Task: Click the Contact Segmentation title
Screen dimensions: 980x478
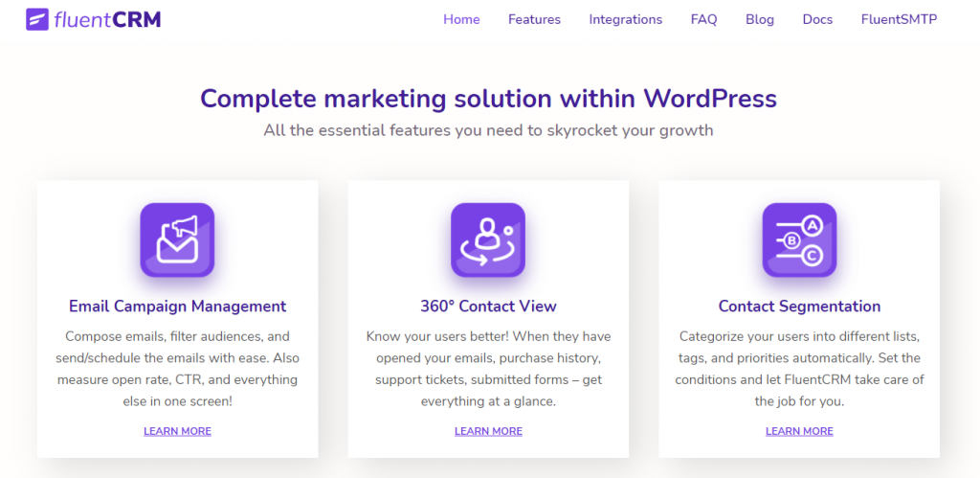Action: coord(799,307)
